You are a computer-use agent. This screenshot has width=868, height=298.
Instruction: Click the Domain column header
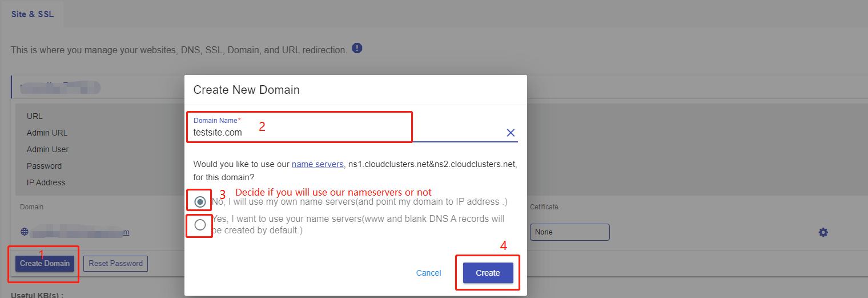pos(31,206)
